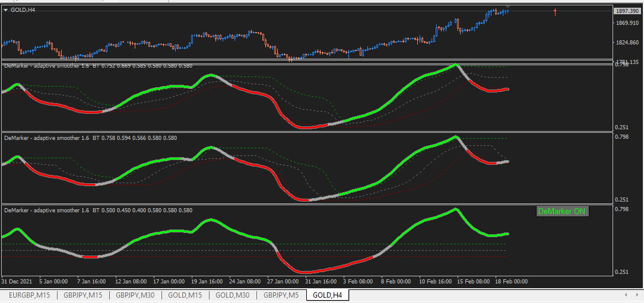
Task: Select the GBPJPY,M30 tab
Action: tap(135, 295)
